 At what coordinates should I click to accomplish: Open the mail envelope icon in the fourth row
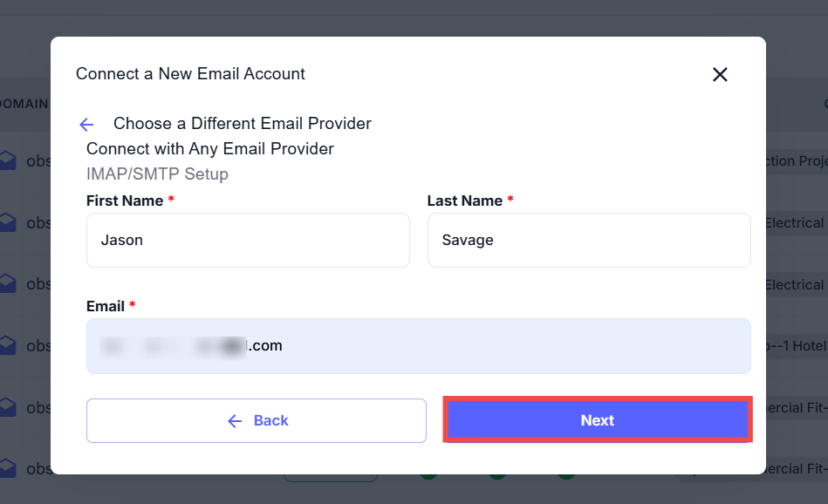click(x=8, y=345)
